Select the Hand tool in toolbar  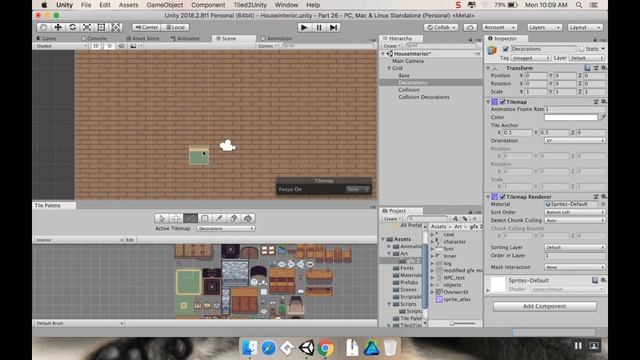click(x=44, y=27)
